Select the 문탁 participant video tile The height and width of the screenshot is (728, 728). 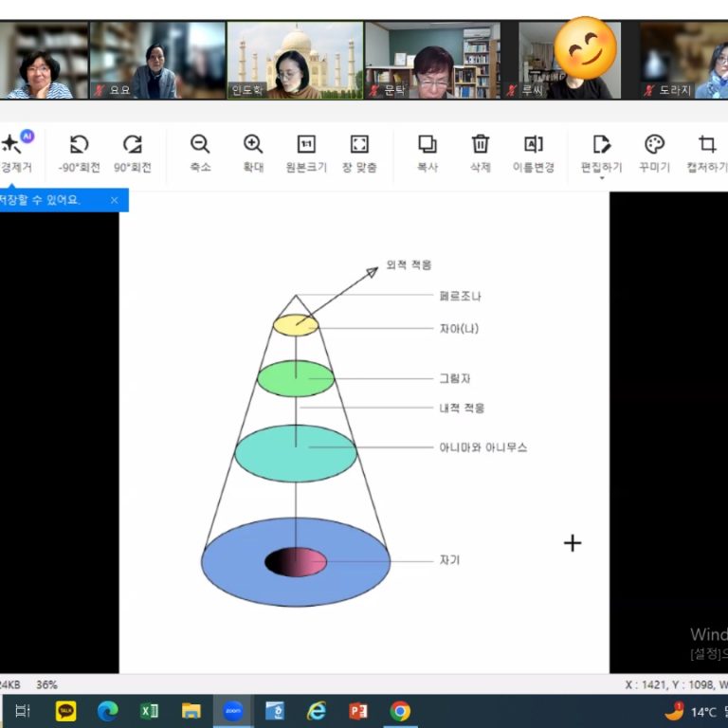(x=432, y=61)
